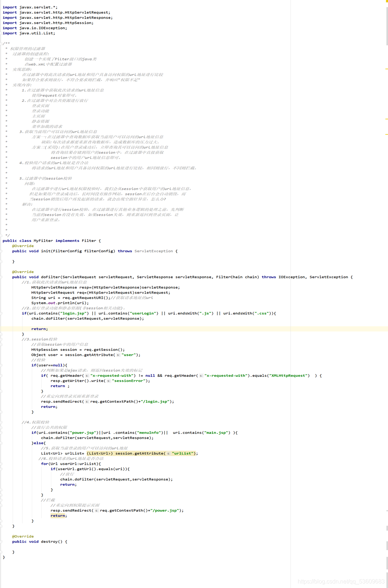Collapse the fold marker beside if(uri.contains("login.jsp")
Screen dimensions: 388x588
pos(1,314)
